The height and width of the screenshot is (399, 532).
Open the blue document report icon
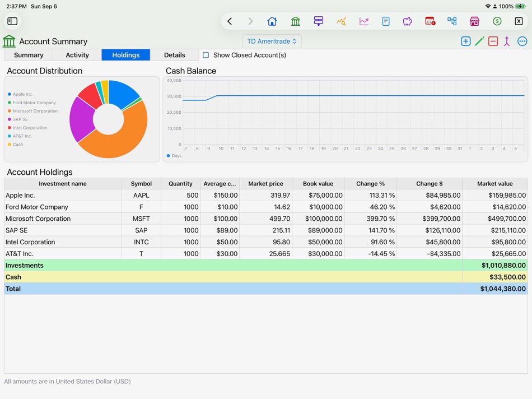pyautogui.click(x=386, y=21)
